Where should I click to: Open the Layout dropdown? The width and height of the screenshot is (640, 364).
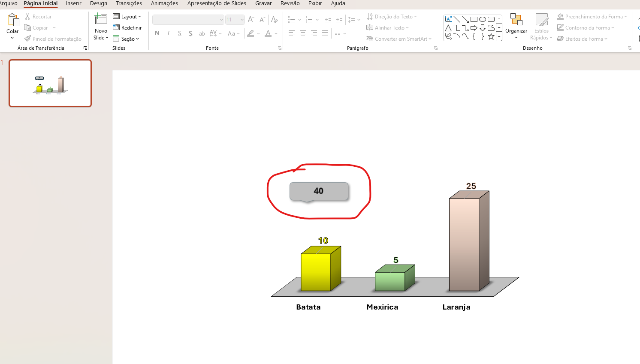(x=127, y=17)
